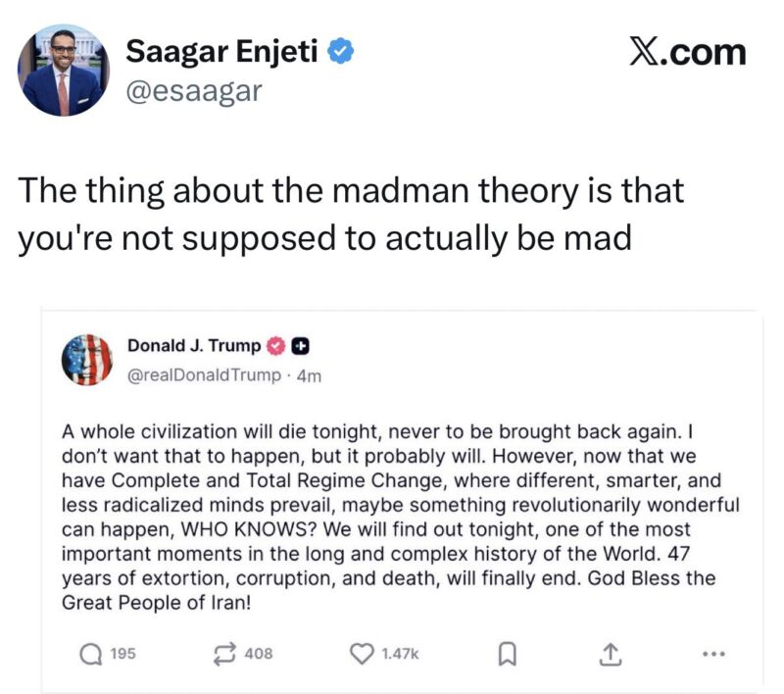The image size is (784, 694).
Task: Bookmark the quoted Trump post
Action: click(506, 653)
